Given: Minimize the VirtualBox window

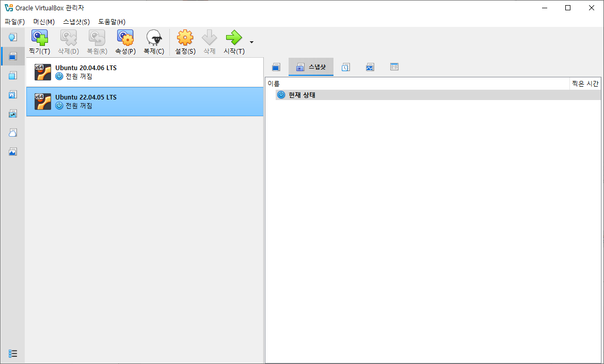Looking at the screenshot, I should [x=544, y=8].
